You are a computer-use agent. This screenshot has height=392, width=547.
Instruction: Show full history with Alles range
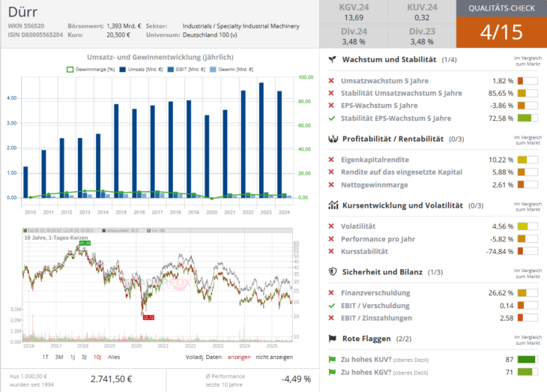tap(114, 357)
